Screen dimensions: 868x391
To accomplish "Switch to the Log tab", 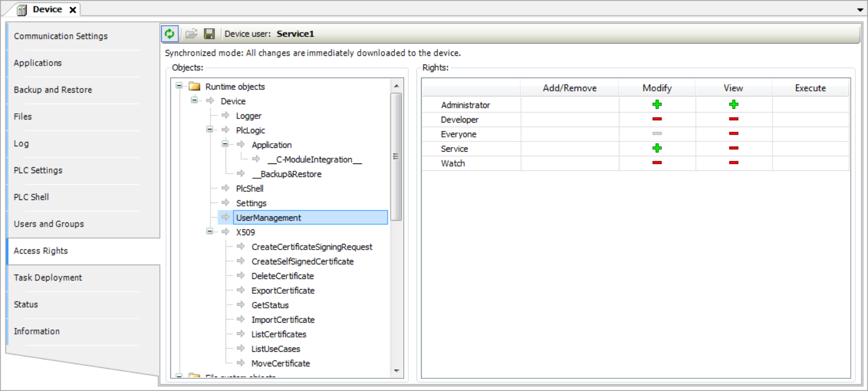I will [21, 143].
